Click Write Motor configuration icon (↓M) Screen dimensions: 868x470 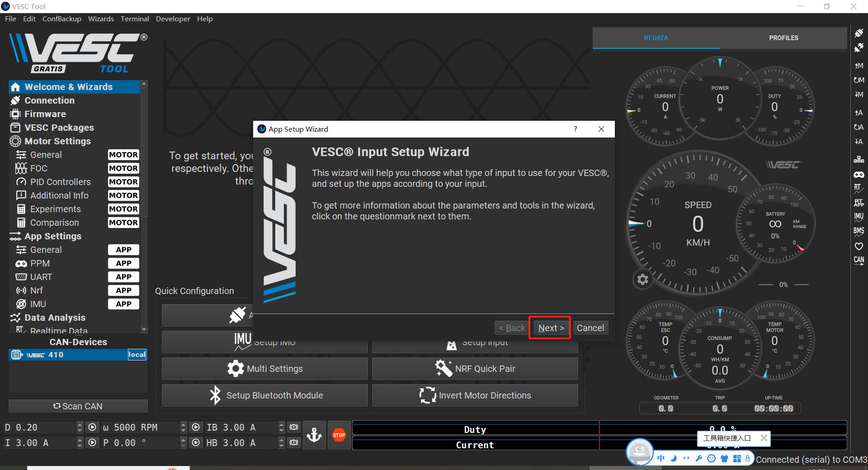pyautogui.click(x=859, y=95)
